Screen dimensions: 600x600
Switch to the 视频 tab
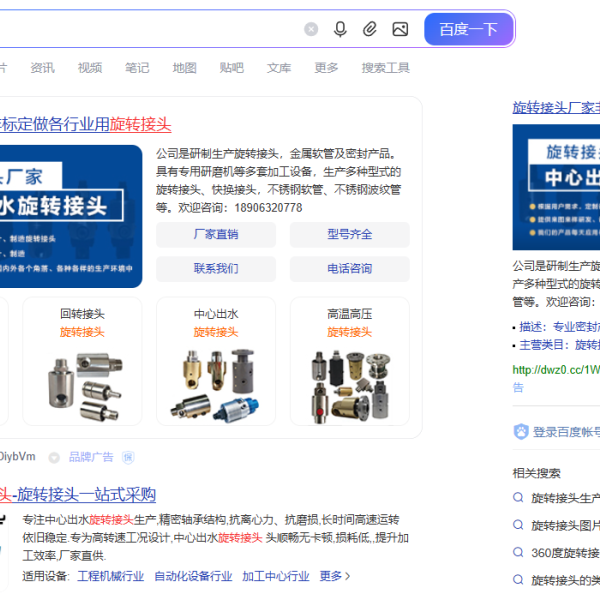[x=90, y=68]
